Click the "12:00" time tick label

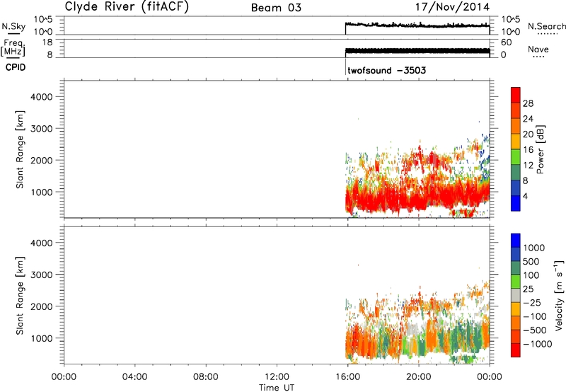(277, 377)
